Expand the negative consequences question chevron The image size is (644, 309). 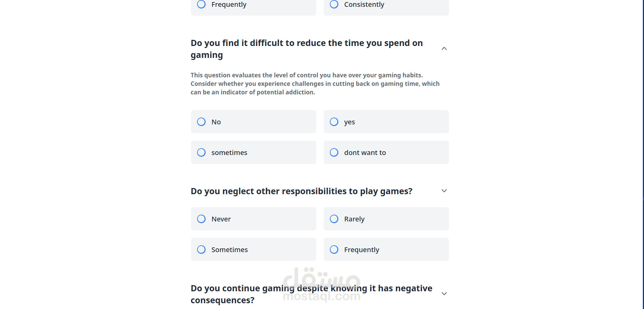[x=444, y=294]
